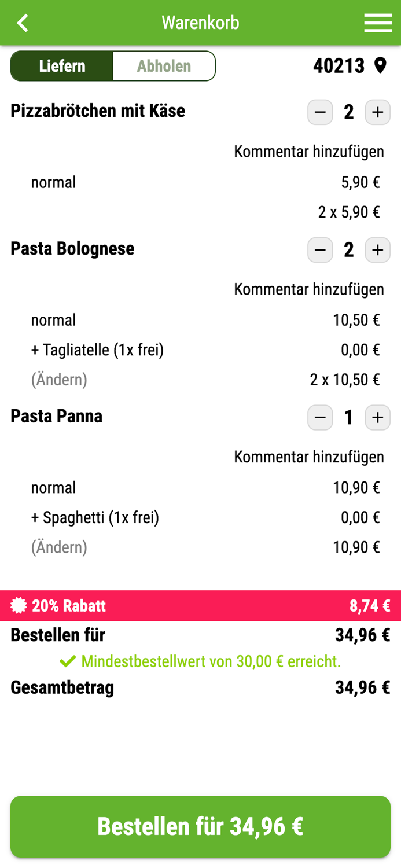Click the 20% Rabatt banner
This screenshot has height=868, width=401.
click(200, 605)
